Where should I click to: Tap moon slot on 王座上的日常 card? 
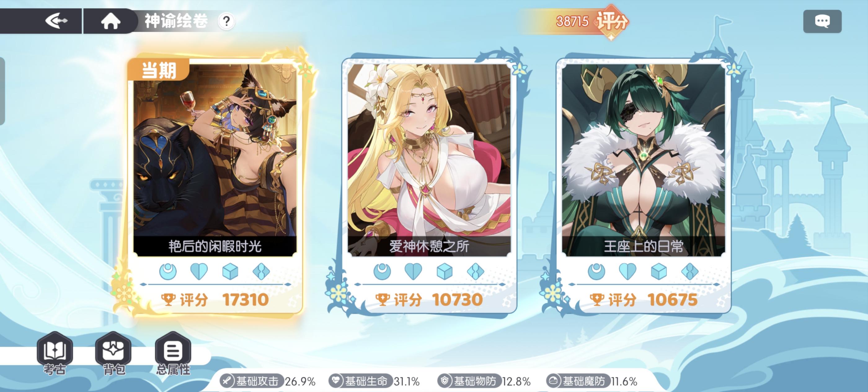(x=596, y=271)
